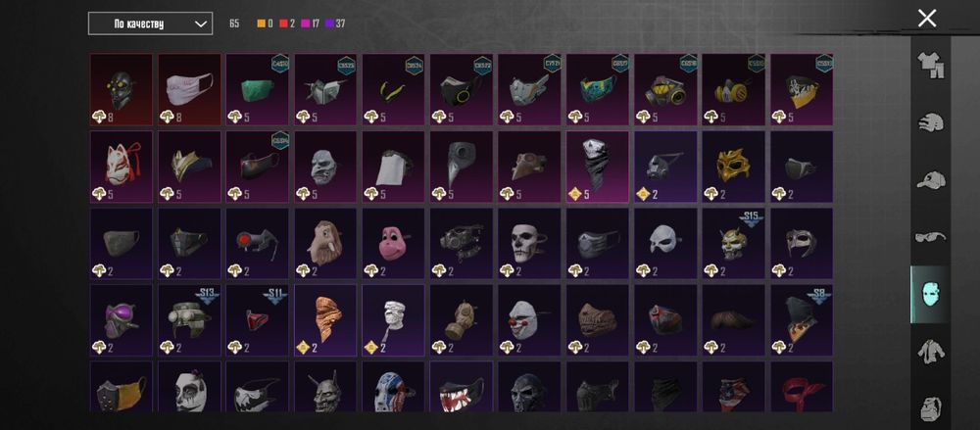Click the dropdown chevron arrow
Screen dimensions: 980x430
click(200, 24)
